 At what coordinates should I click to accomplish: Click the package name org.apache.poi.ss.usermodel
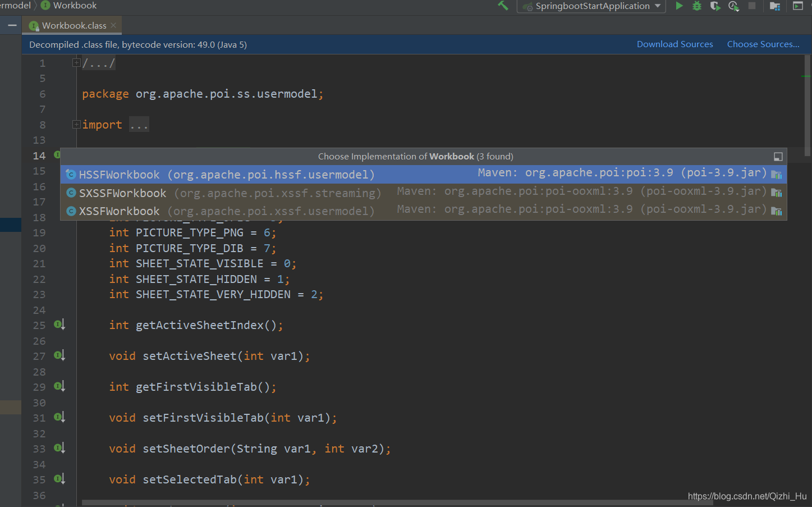[227, 94]
